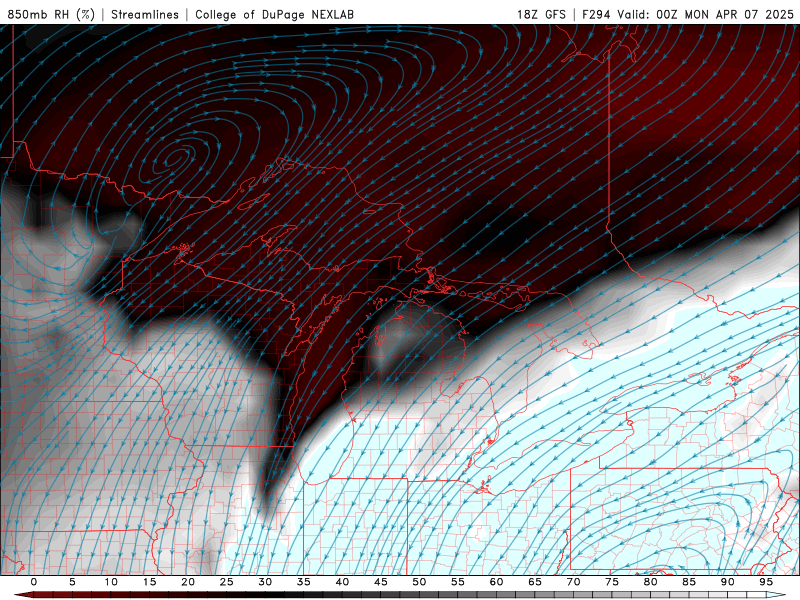800x600 pixels.
Task: Click the "85" legend number
Action: click(689, 582)
